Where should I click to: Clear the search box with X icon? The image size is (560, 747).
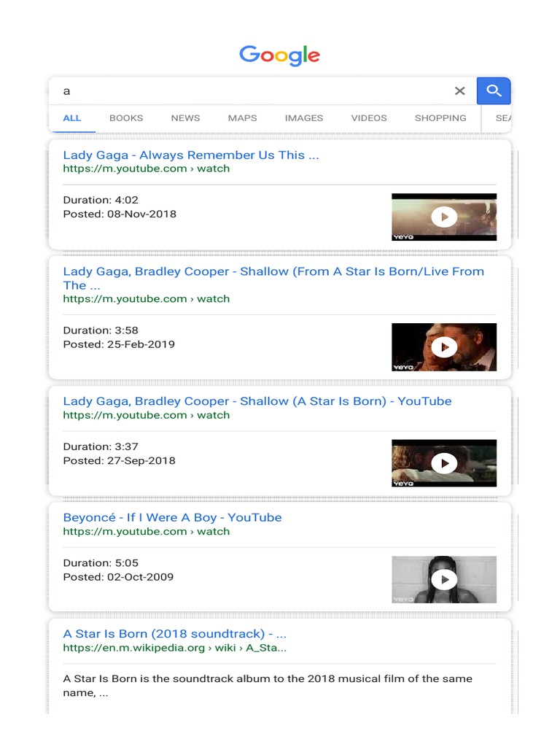(459, 90)
